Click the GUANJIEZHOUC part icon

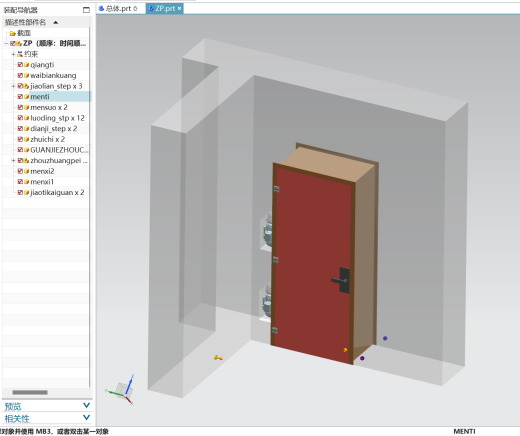(x=26, y=150)
